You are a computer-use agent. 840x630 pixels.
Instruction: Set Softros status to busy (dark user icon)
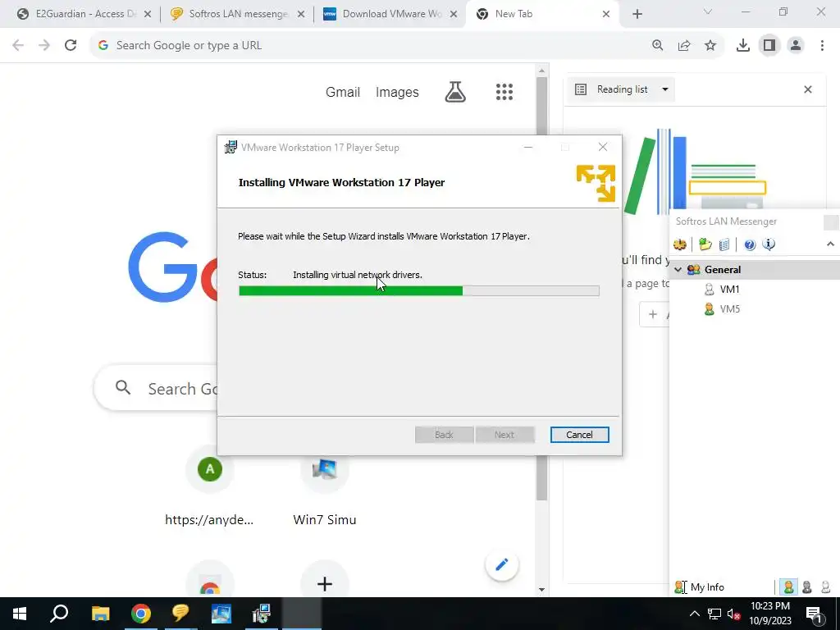click(807, 587)
